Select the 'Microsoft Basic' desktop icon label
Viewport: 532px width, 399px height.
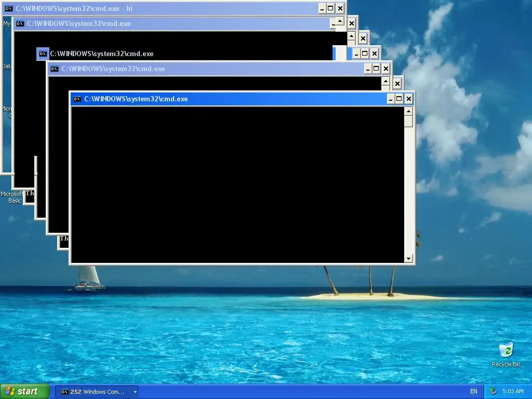coord(11,197)
